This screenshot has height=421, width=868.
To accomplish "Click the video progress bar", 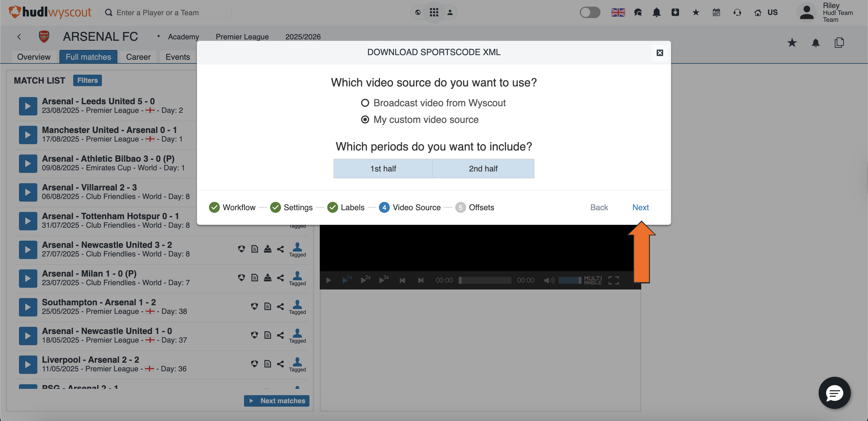I will 485,280.
